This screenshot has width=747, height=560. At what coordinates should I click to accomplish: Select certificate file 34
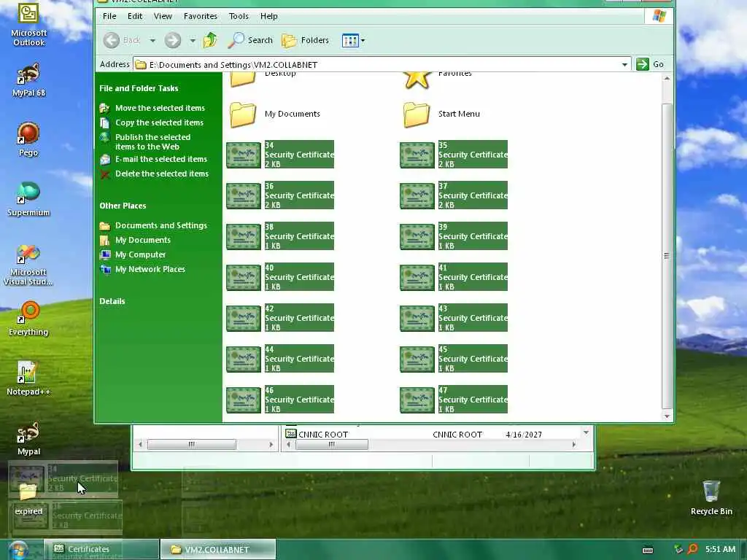[x=280, y=155]
